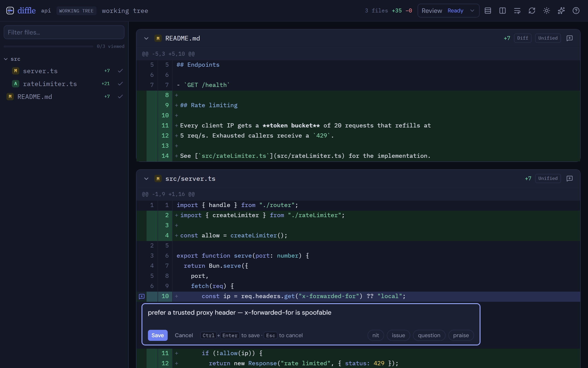Click the diffle brand name
This screenshot has width=588, height=368.
click(26, 11)
